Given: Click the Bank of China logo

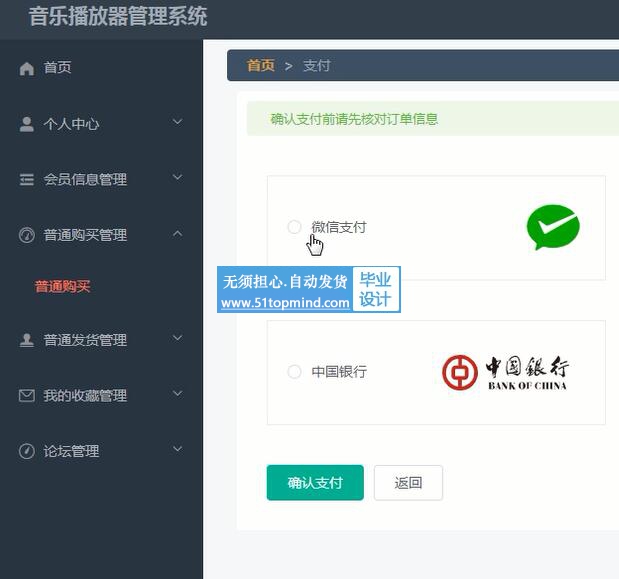Looking at the screenshot, I should point(505,373).
